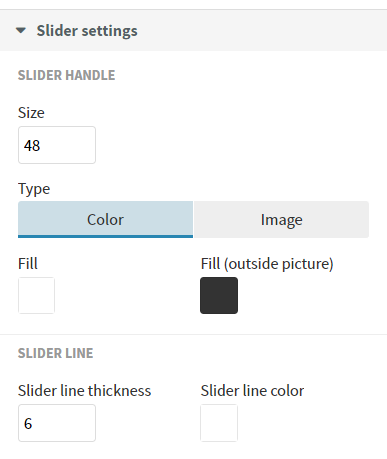Click the SLIDER LINE section heading
387x459 pixels.
pyautogui.click(x=55, y=353)
